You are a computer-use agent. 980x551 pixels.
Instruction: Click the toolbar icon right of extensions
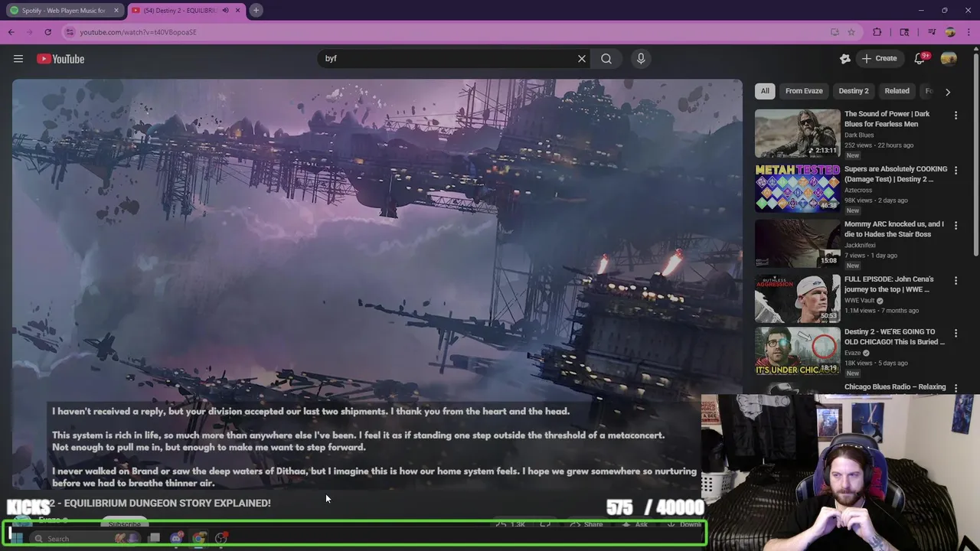click(904, 32)
